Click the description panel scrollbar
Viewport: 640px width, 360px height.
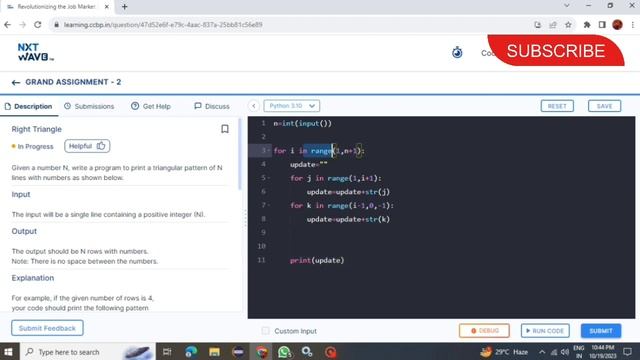pyautogui.click(x=240, y=154)
